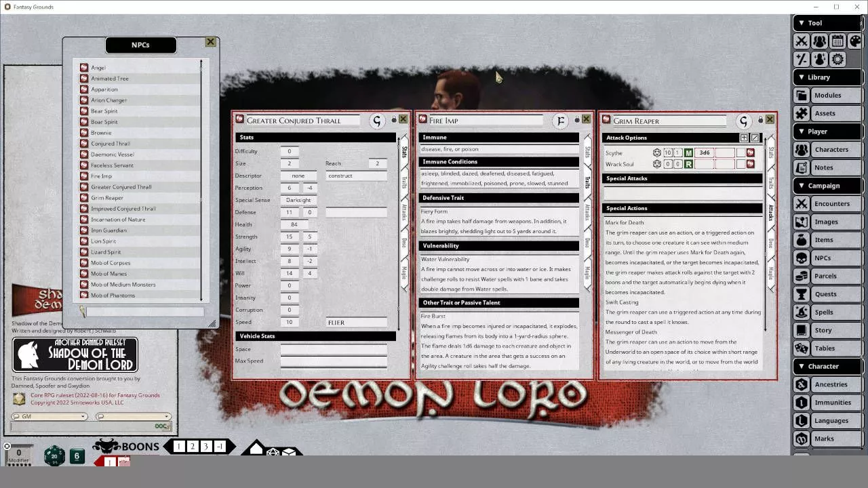868x488 pixels.
Task: Roll the Scythe attack die icon
Action: point(656,153)
